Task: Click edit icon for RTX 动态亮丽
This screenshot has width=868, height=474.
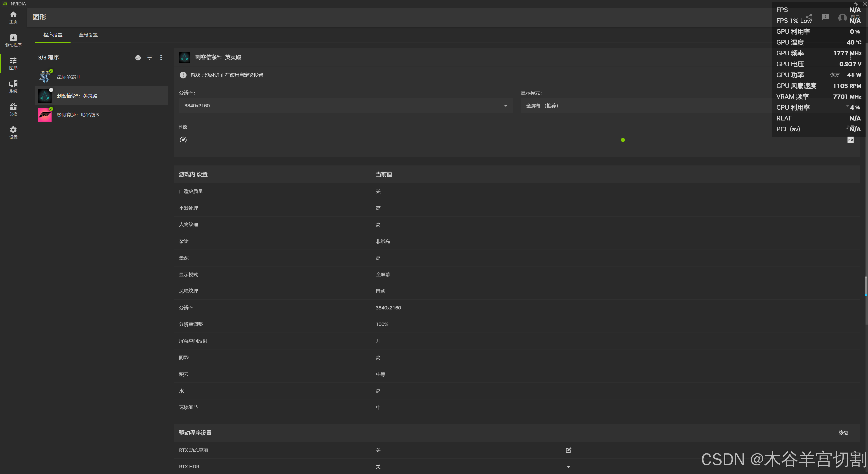Action: 568,450
